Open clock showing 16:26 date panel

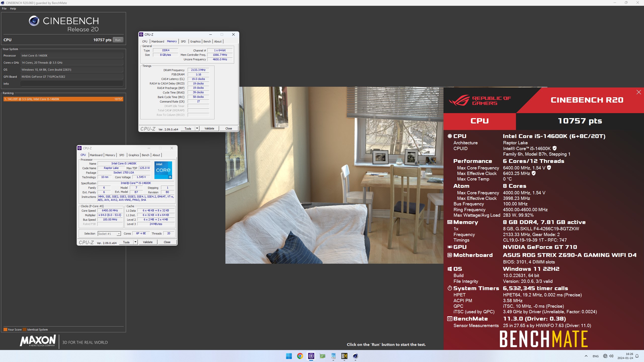point(625,356)
